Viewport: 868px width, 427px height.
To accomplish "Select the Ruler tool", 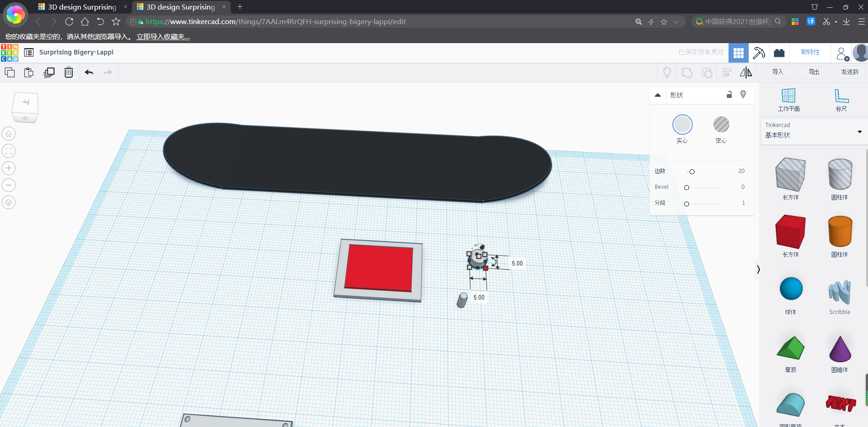I will [x=841, y=100].
